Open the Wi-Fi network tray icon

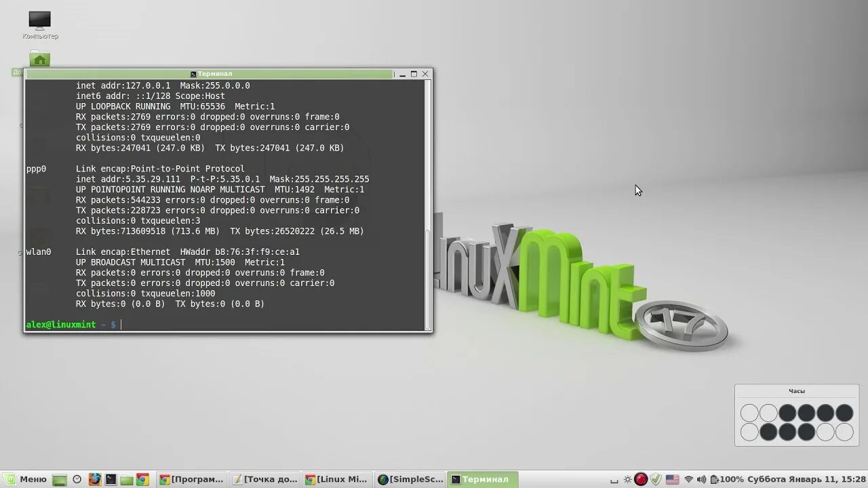coord(688,480)
